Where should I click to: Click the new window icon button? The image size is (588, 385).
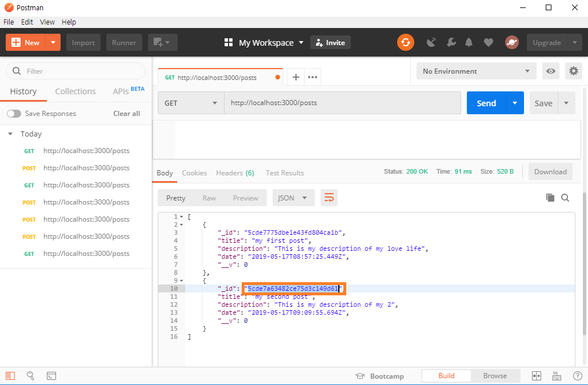(163, 42)
